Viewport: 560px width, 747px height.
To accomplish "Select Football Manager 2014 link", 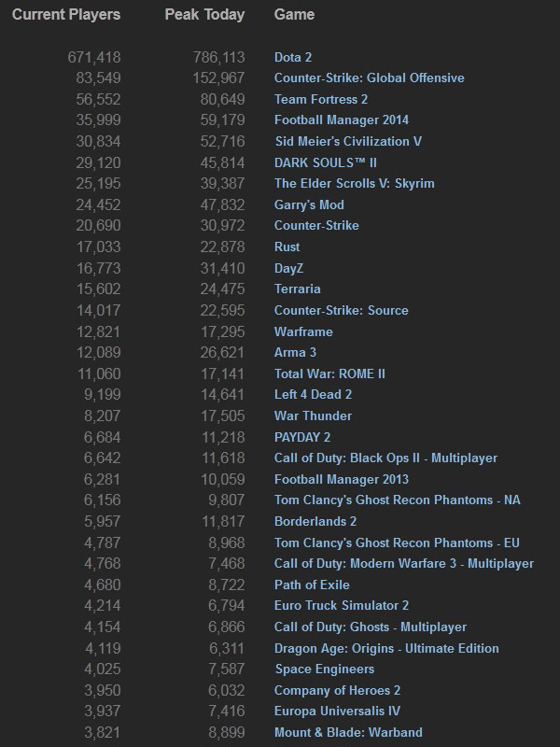I will point(342,120).
